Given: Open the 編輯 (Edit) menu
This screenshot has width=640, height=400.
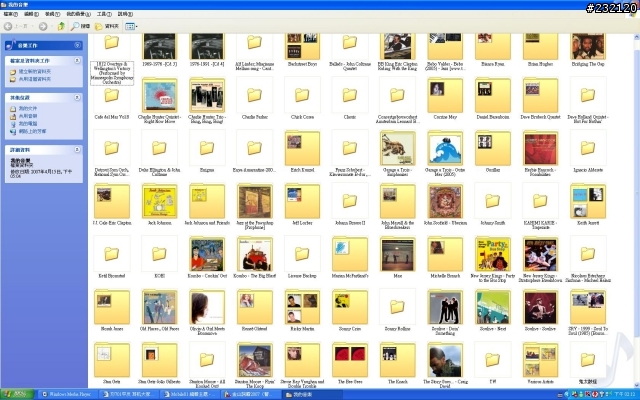Looking at the screenshot, I should pyautogui.click(x=31, y=14).
